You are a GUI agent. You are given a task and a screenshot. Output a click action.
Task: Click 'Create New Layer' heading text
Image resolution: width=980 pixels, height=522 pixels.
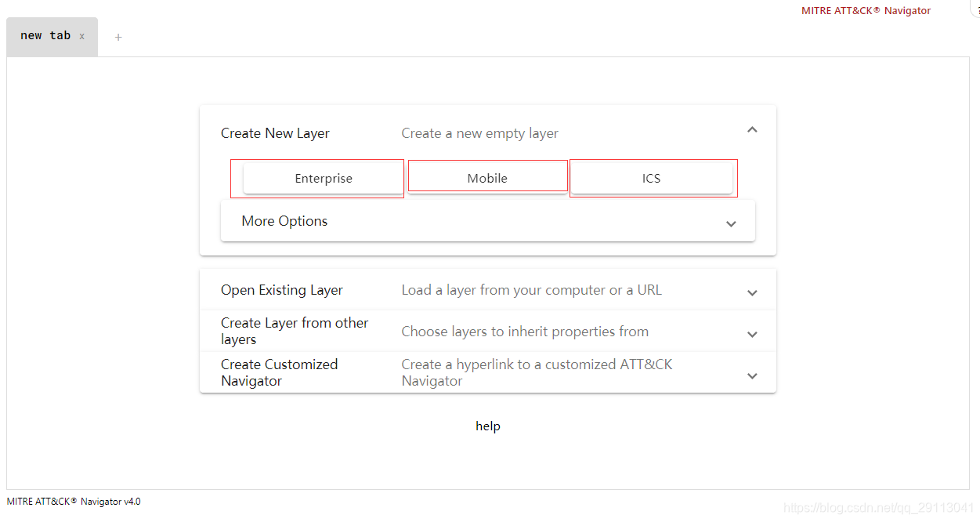click(x=275, y=133)
